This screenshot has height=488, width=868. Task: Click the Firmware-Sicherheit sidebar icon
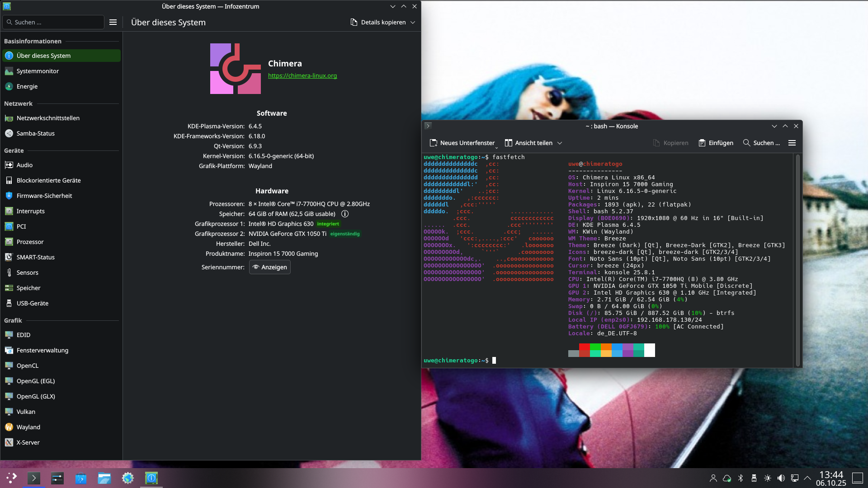point(9,196)
